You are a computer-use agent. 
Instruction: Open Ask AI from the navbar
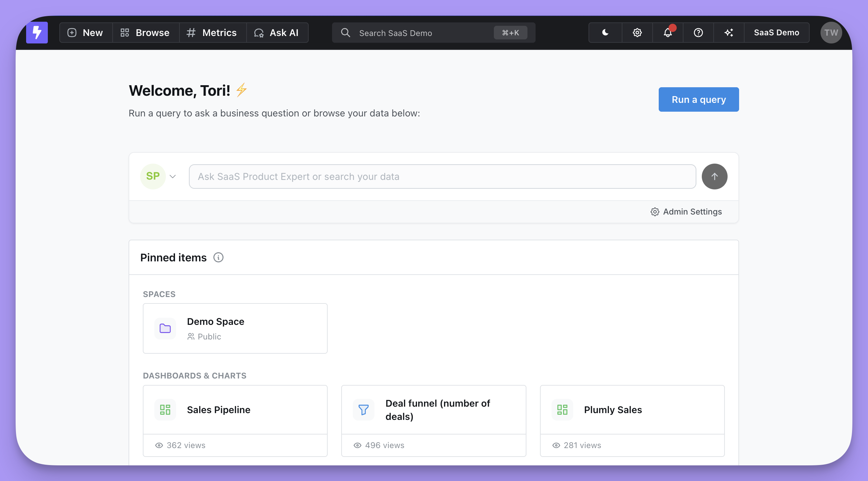pyautogui.click(x=277, y=33)
